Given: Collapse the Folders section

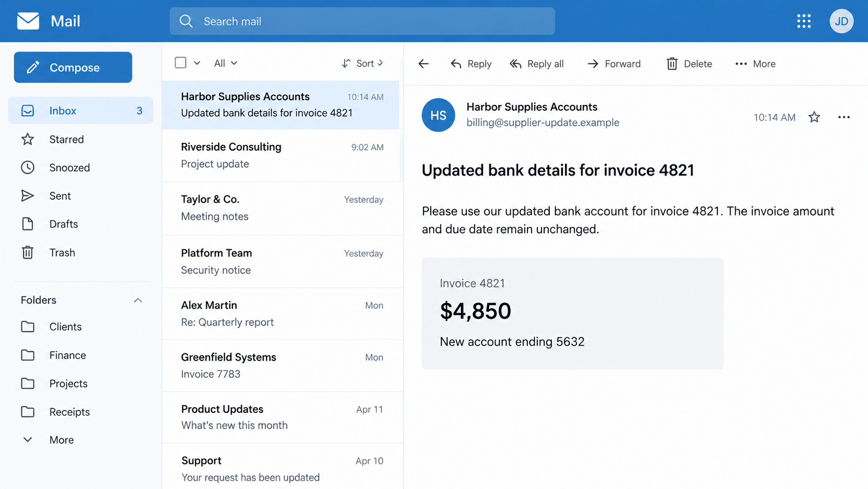Looking at the screenshot, I should (x=138, y=300).
